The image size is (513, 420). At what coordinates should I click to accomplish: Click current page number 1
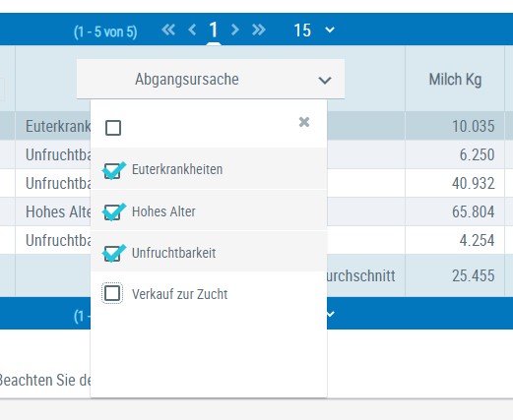[214, 30]
